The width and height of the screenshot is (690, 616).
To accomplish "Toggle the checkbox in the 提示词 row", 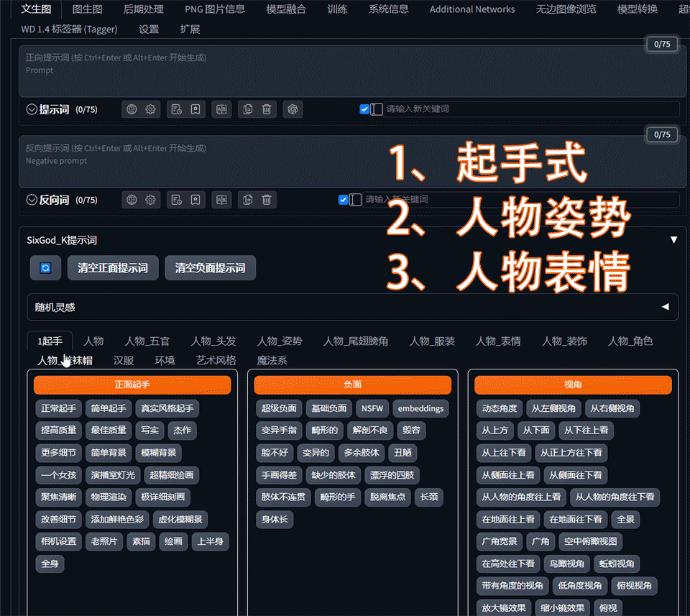I will (x=364, y=109).
